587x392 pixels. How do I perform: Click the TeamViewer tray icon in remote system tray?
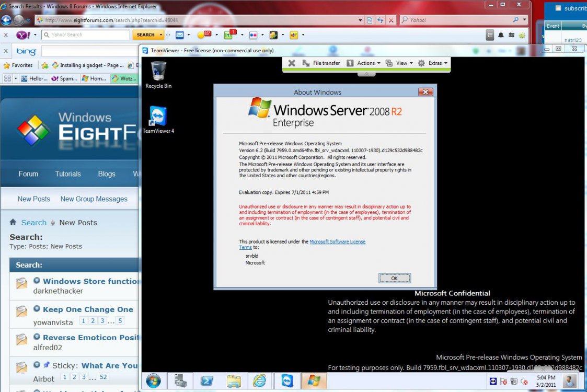tap(493, 382)
